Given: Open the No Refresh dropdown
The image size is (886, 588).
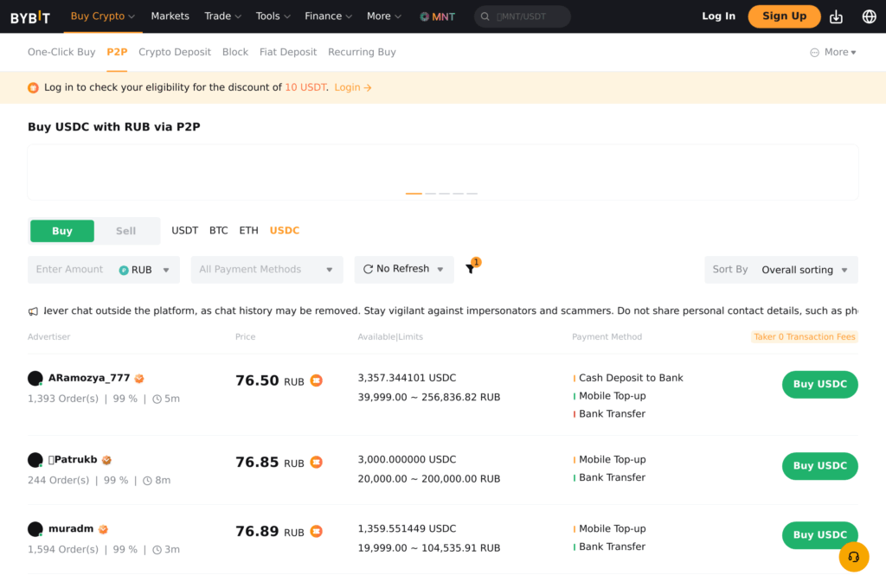Looking at the screenshot, I should [404, 269].
